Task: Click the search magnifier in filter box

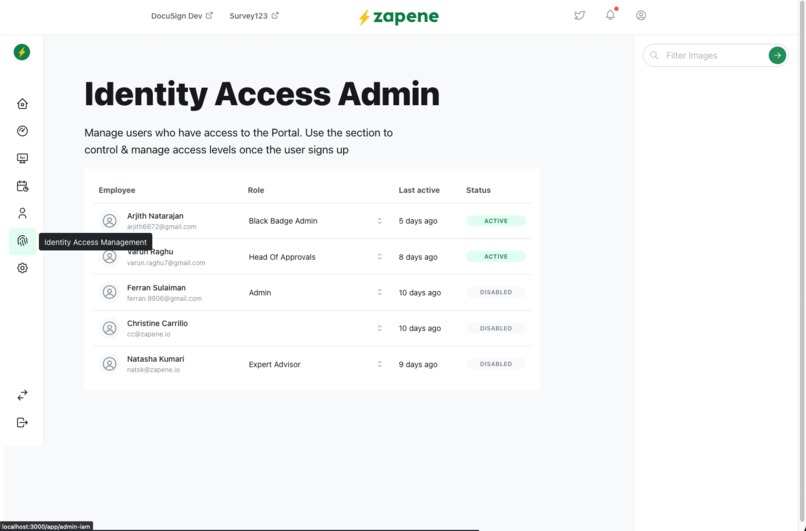Action: click(x=654, y=56)
